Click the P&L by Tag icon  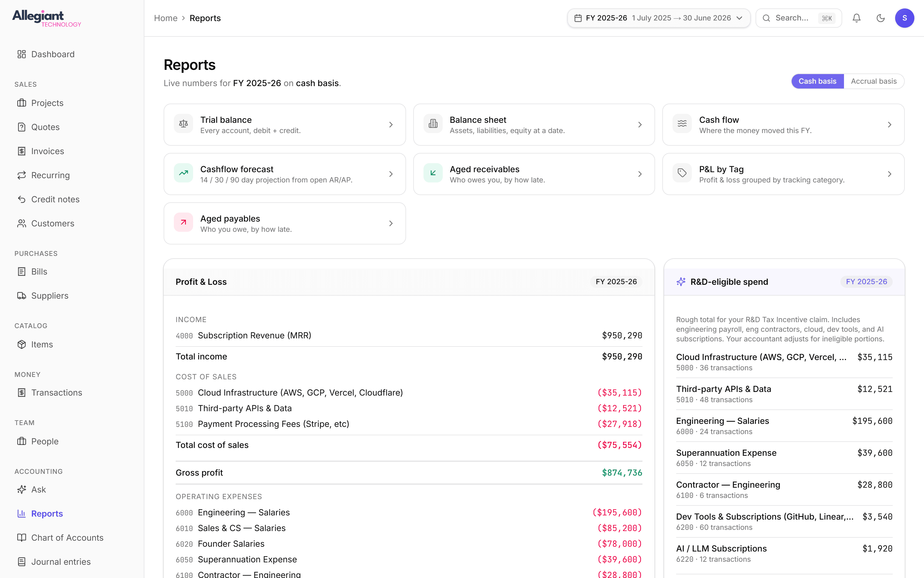click(x=682, y=173)
